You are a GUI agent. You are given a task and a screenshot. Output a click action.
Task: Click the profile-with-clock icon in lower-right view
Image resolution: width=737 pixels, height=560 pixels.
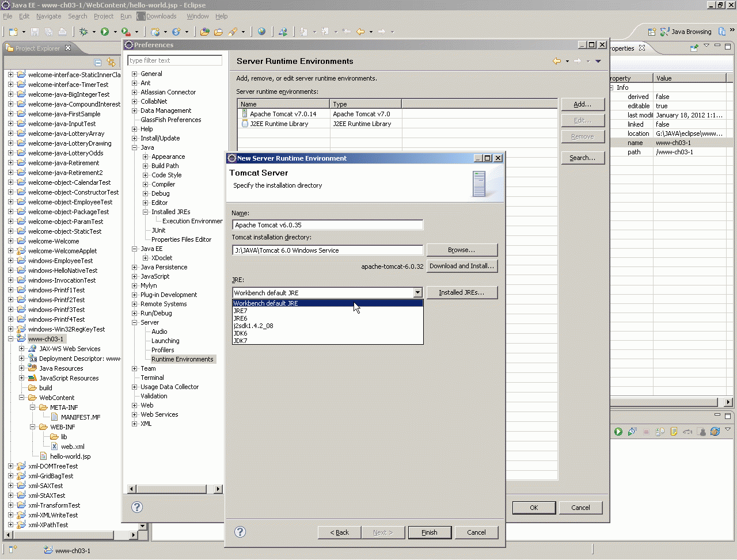632,432
